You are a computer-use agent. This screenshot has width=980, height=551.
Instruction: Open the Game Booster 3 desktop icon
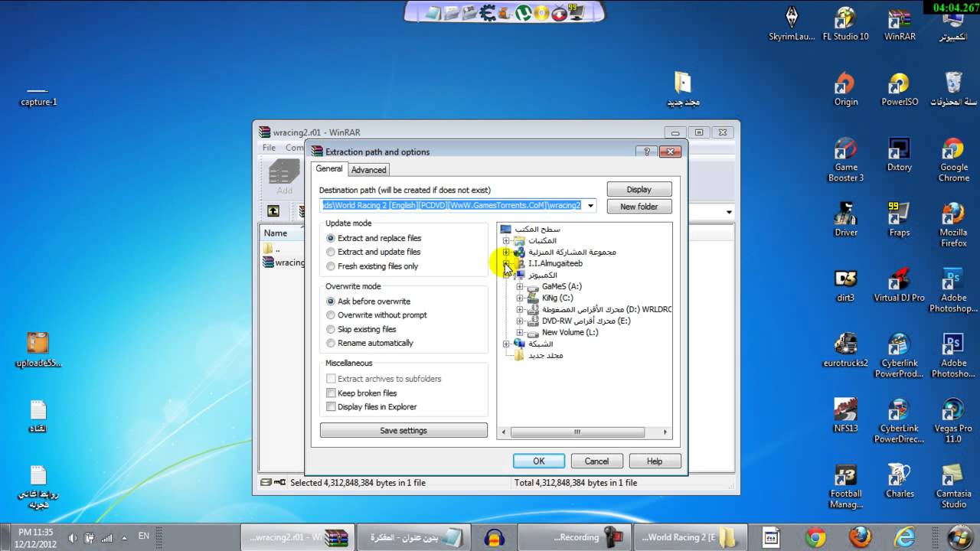tap(845, 159)
